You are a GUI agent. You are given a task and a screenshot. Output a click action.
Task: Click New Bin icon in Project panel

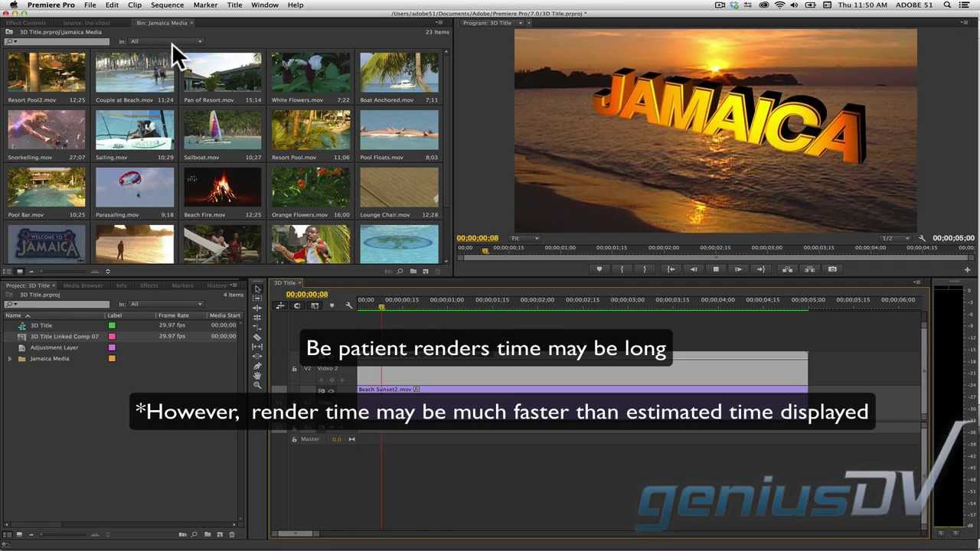point(207,534)
